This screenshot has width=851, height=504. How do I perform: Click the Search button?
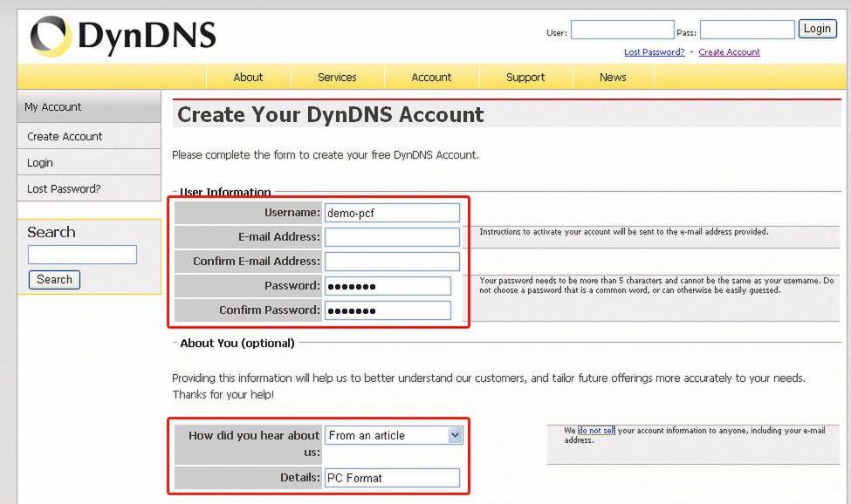pyautogui.click(x=54, y=280)
